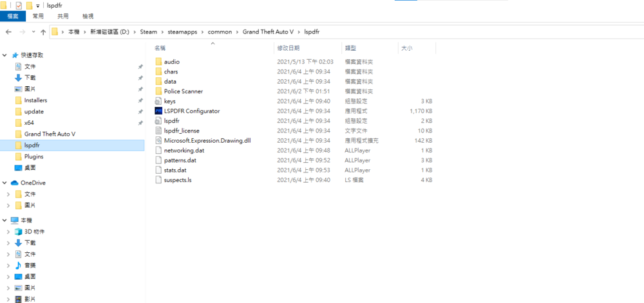
Task: Click the Properties checkmark icon in title bar
Action: coord(19,6)
